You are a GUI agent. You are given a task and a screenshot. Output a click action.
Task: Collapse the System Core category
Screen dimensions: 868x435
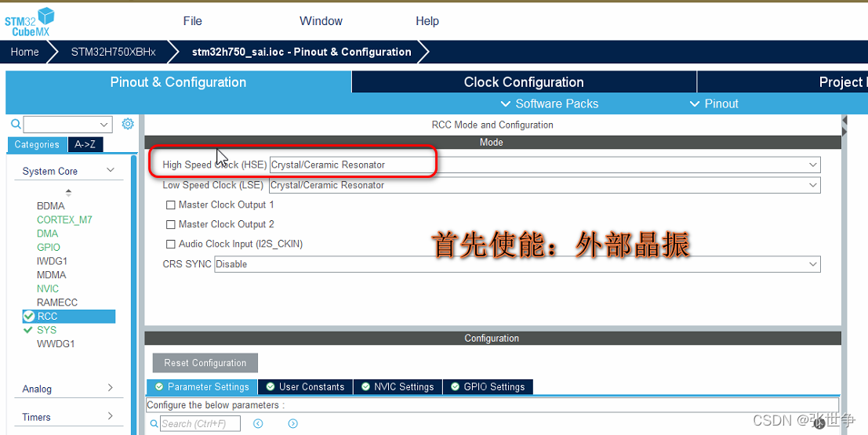pos(110,170)
